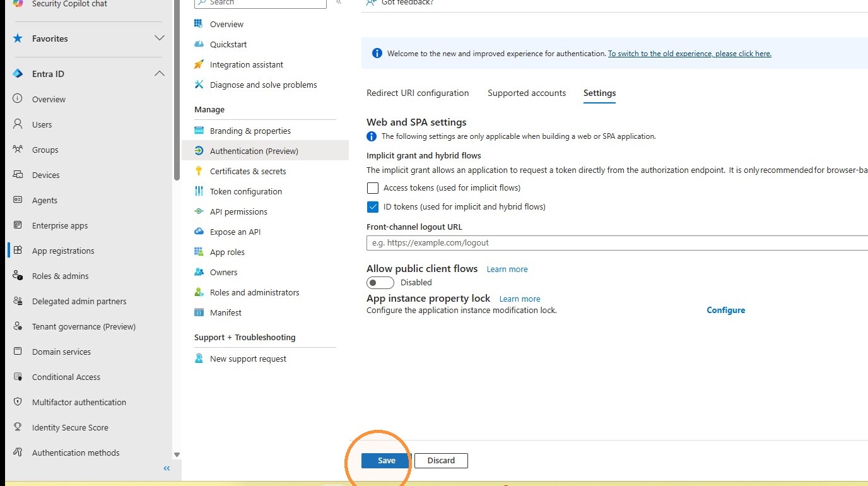
Task: Click the Authentication methods icon
Action: [18, 453]
